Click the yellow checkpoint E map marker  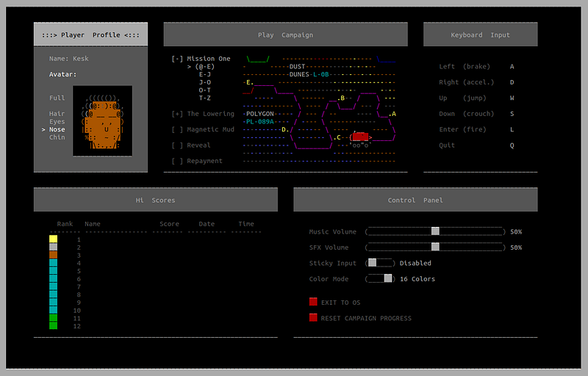[x=250, y=82]
